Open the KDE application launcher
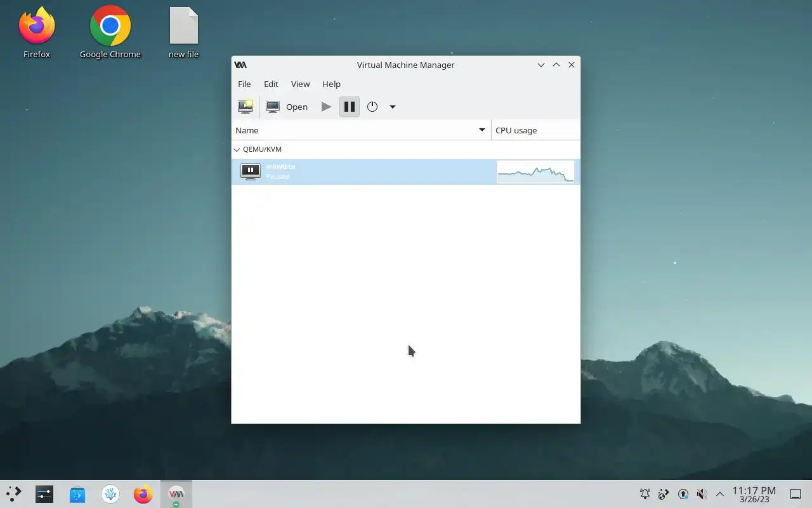The height and width of the screenshot is (508, 812). click(14, 494)
